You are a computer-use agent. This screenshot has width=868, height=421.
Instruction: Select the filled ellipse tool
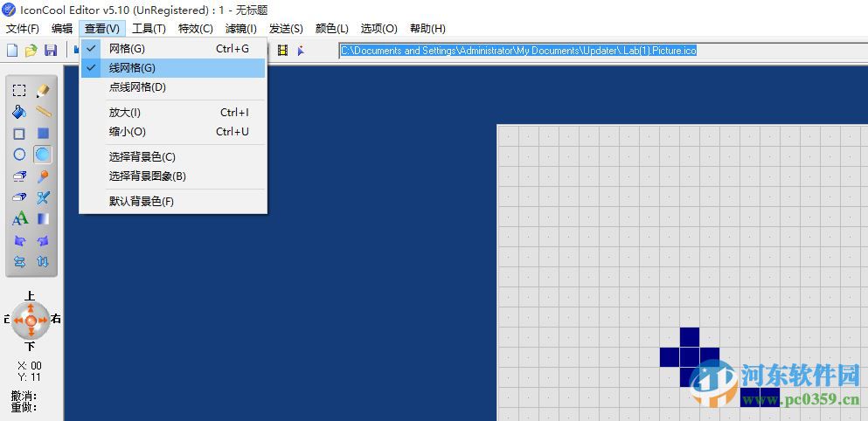[43, 155]
